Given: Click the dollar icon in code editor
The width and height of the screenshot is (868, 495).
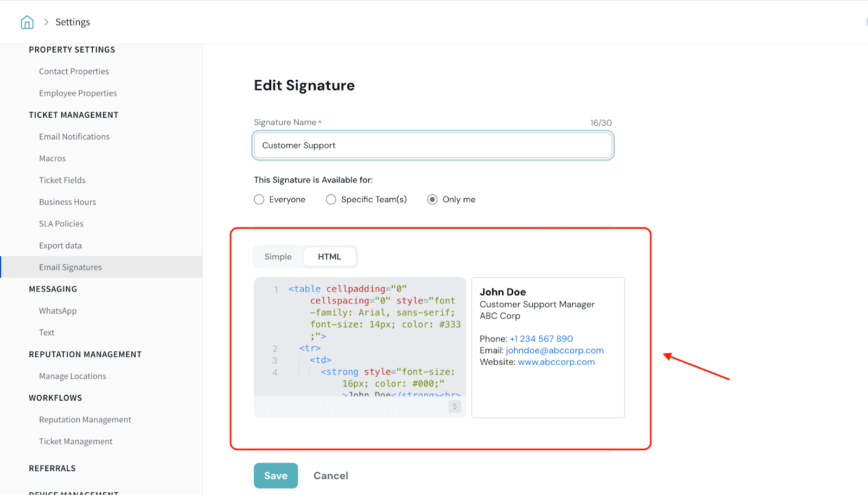Looking at the screenshot, I should click(455, 407).
